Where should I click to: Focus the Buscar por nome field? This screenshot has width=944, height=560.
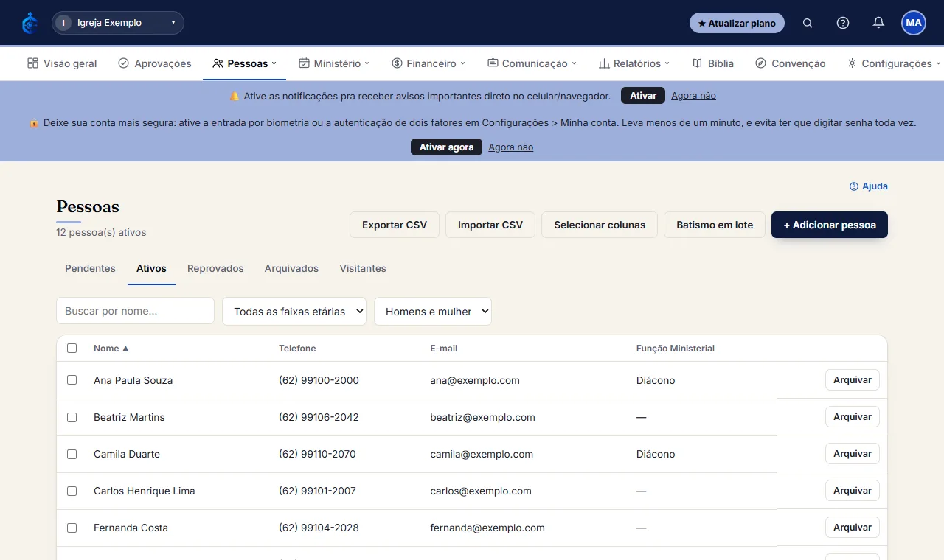(x=135, y=311)
